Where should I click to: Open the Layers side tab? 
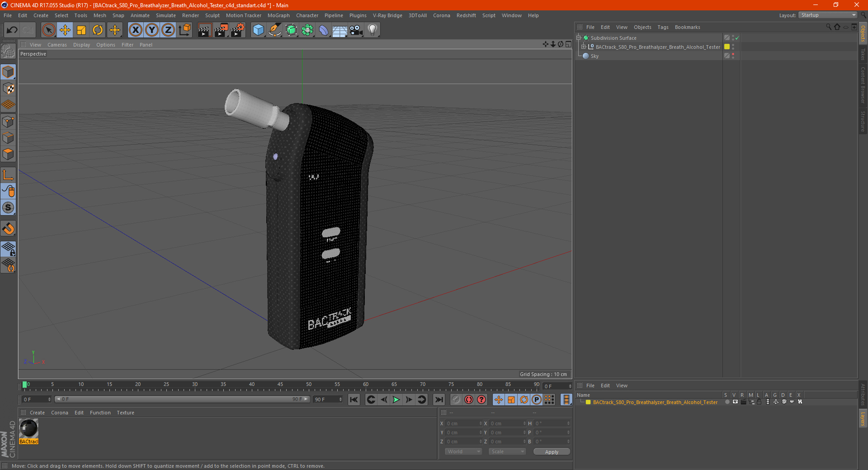tap(863, 418)
